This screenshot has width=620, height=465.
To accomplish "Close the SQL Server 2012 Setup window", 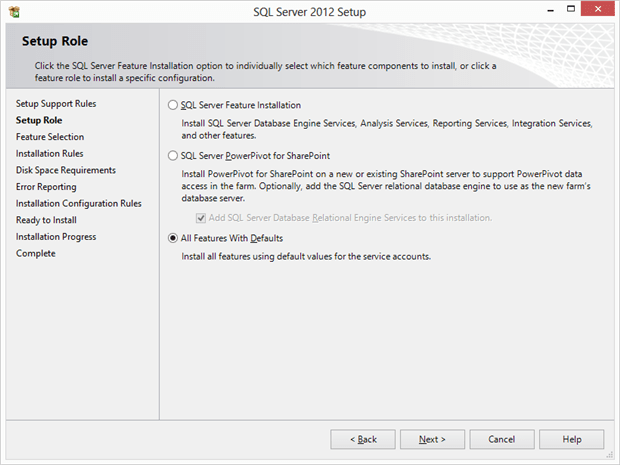I will 597,9.
